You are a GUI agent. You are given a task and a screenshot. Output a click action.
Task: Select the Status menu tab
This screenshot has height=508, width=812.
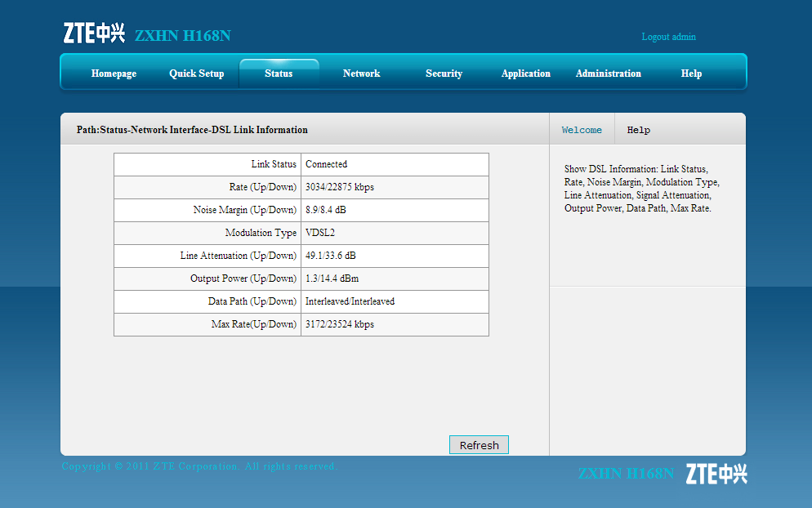click(279, 74)
